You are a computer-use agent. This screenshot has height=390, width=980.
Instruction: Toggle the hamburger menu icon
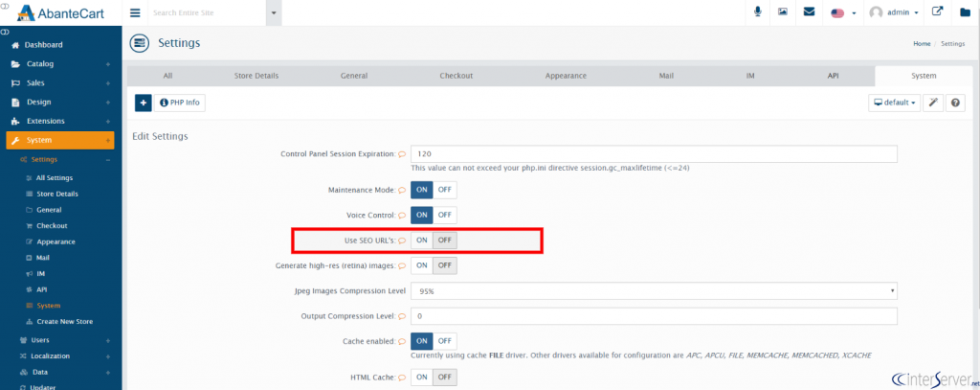135,12
